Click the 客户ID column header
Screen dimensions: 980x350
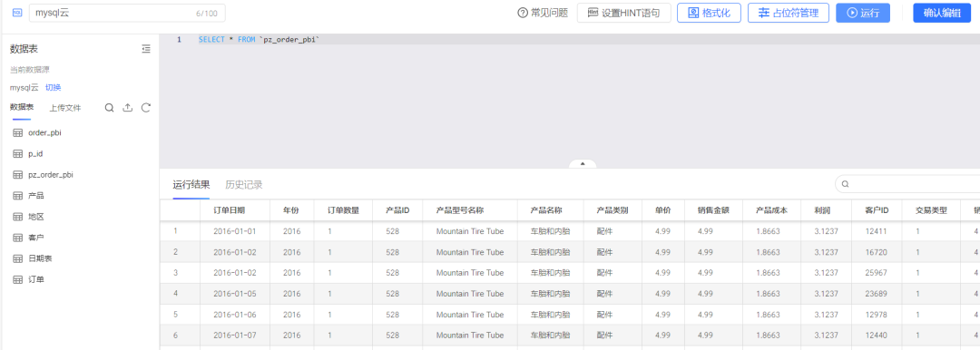click(x=877, y=210)
